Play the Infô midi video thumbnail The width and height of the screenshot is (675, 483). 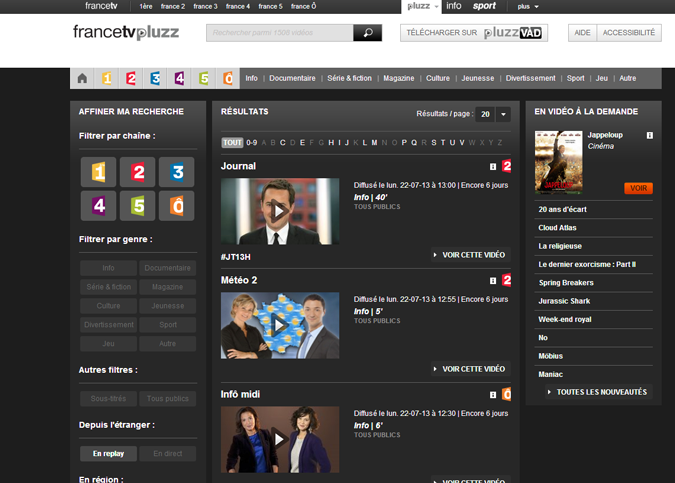(x=280, y=440)
